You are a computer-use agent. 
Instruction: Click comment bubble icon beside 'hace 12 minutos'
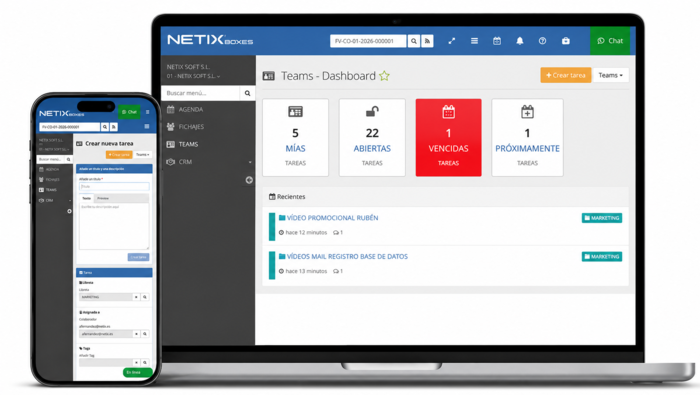336,233
